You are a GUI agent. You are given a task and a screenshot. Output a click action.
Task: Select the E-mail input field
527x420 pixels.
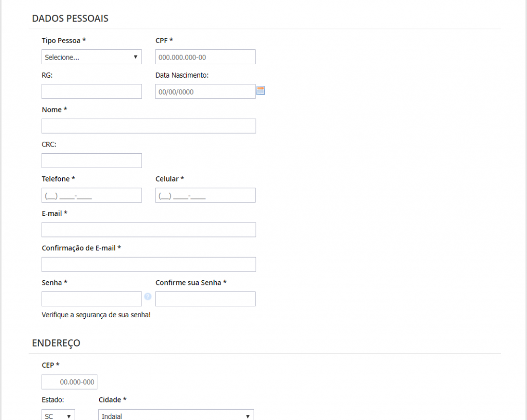(149, 230)
